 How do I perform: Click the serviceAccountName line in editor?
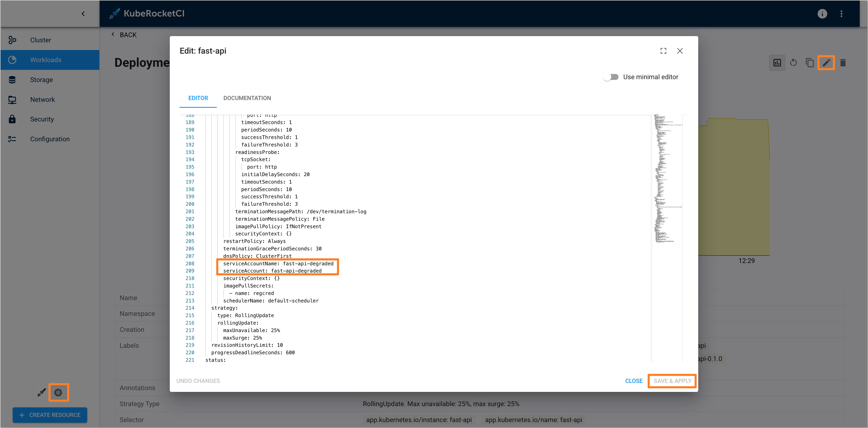(278, 263)
